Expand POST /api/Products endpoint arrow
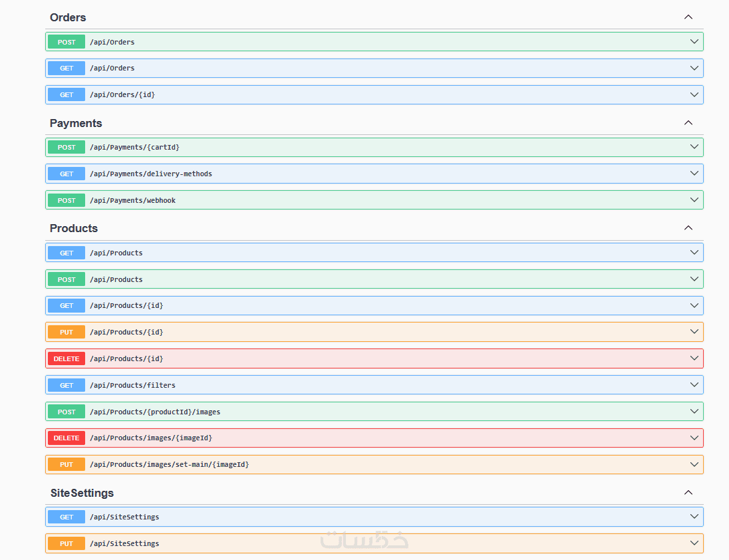The height and width of the screenshot is (560, 729). coord(694,279)
